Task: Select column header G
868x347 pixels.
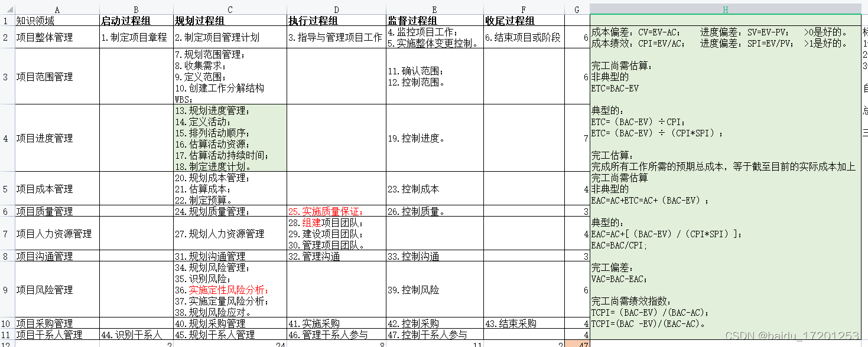Action: click(577, 9)
